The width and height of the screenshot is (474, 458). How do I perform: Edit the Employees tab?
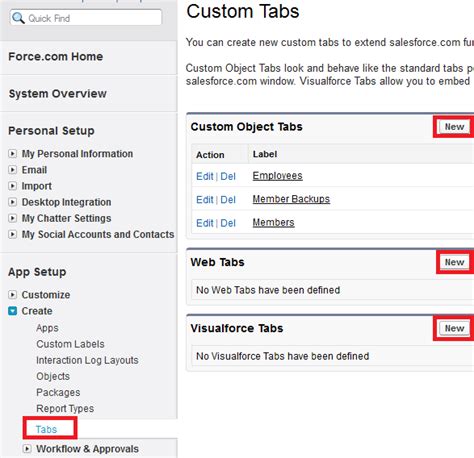pos(205,176)
